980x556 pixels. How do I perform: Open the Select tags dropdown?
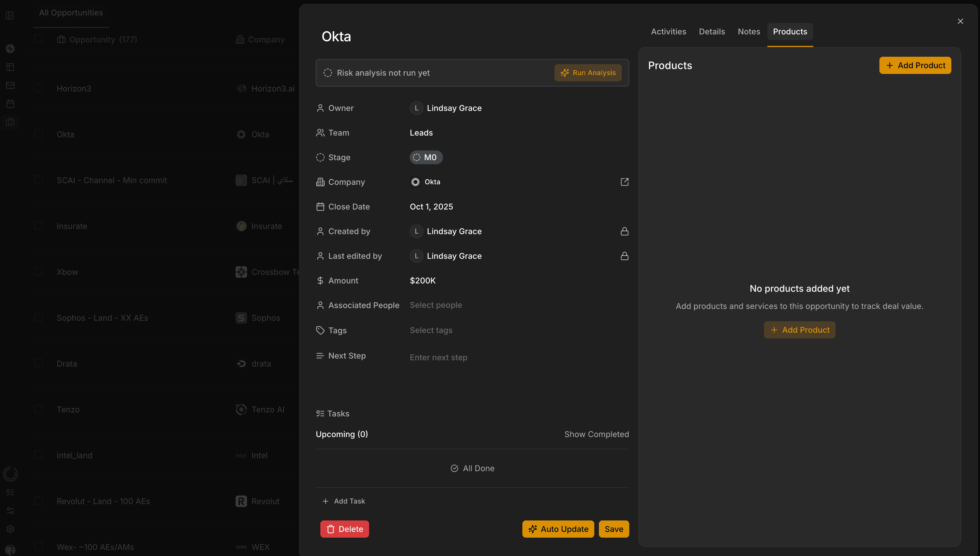[431, 330]
